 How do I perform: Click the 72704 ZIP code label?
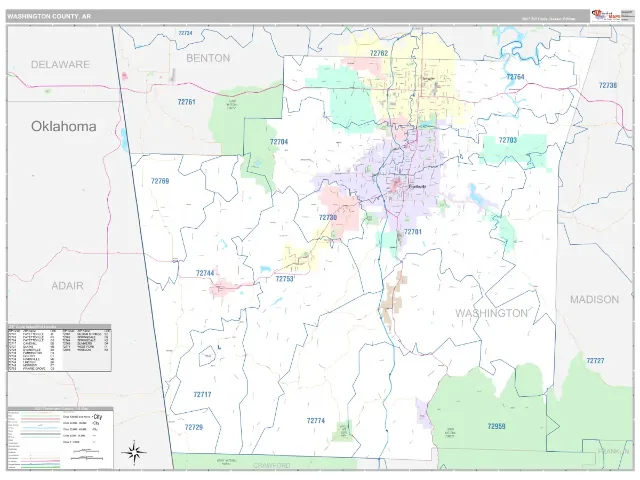pyautogui.click(x=279, y=142)
